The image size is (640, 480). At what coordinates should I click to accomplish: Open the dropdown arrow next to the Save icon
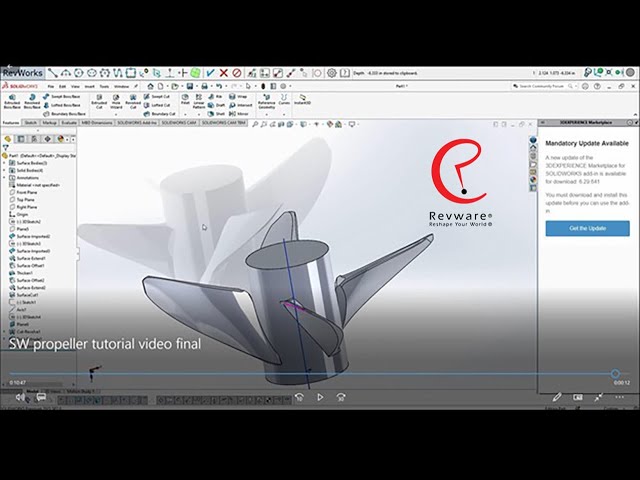(196, 87)
